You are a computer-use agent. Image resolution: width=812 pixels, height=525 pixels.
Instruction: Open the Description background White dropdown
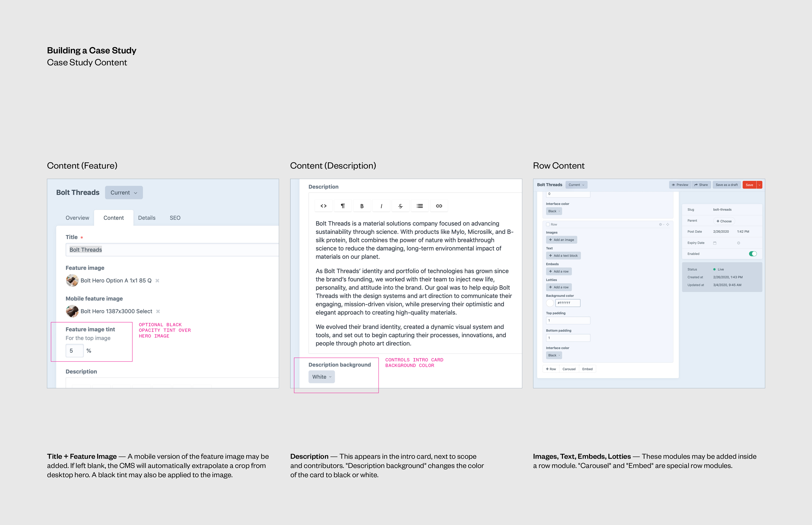(321, 377)
